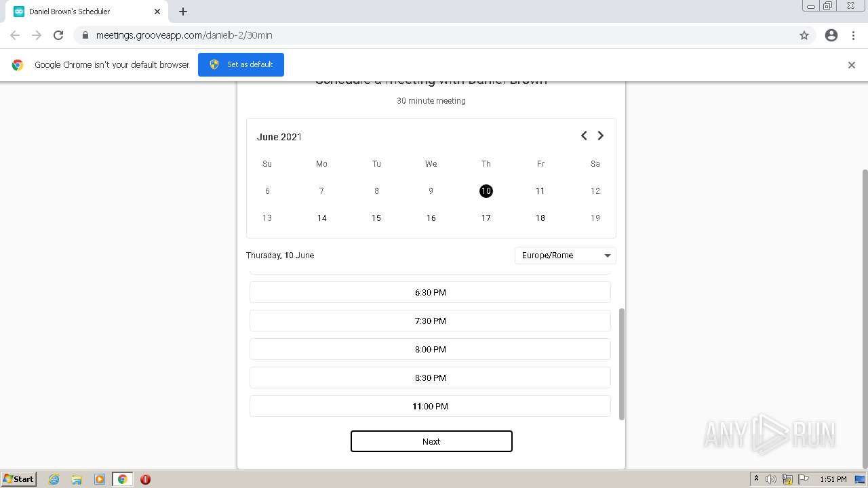
Task: Open Internet Explorer from the taskbar
Action: click(x=54, y=479)
